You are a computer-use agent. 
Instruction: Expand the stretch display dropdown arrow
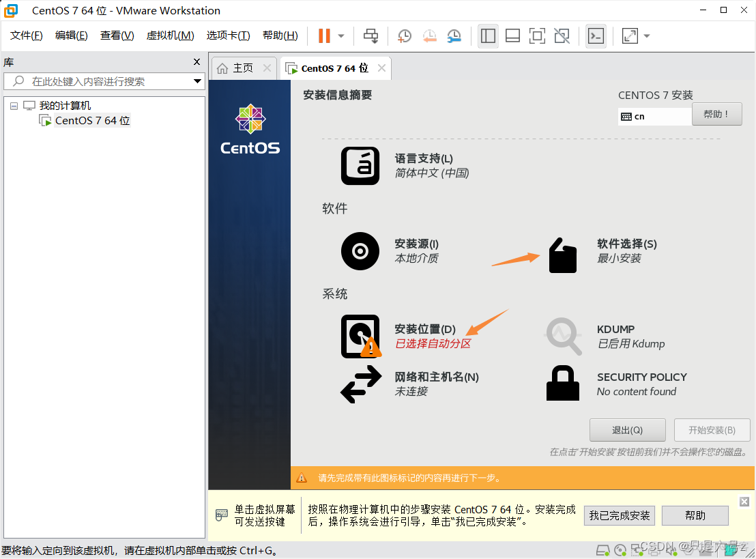pos(647,35)
